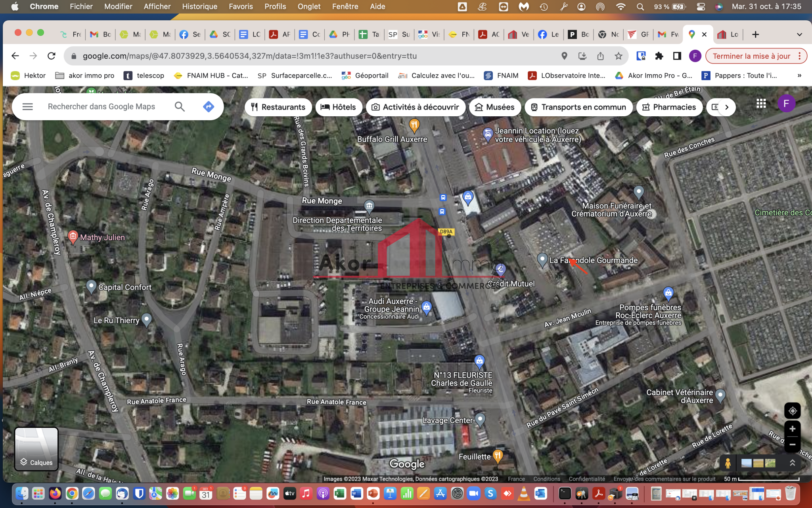Open the Fenêtre menu in menu bar
The height and width of the screenshot is (508, 812).
pos(345,6)
